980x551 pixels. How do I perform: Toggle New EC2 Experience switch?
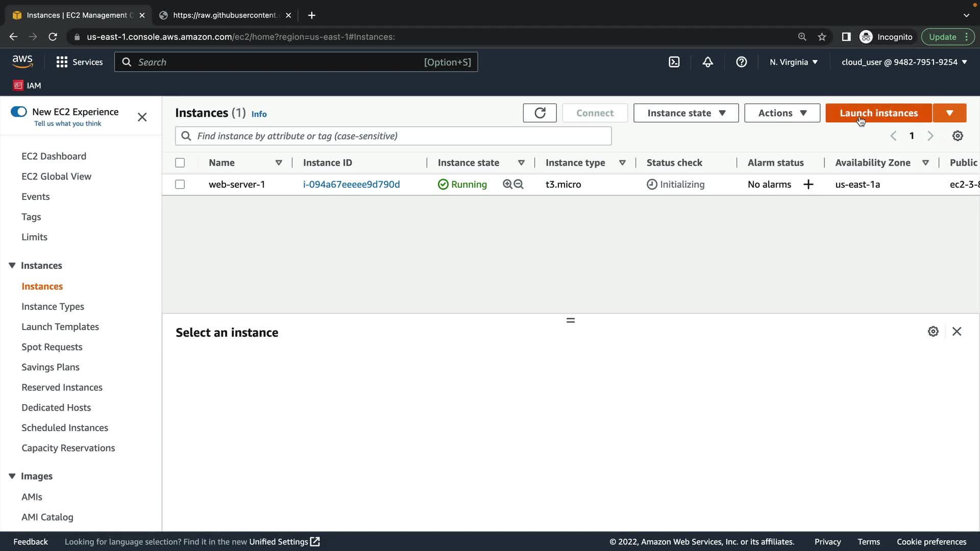tap(19, 112)
